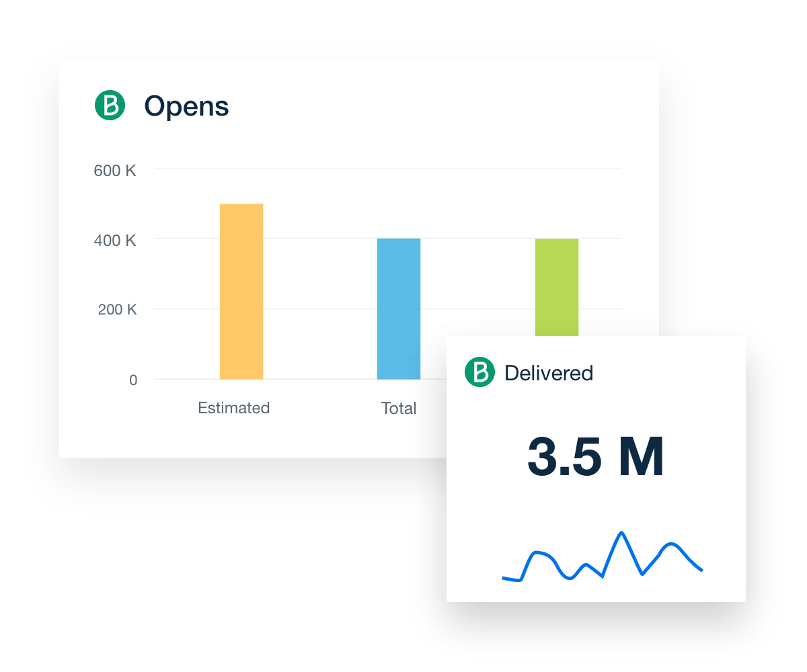Click the blue Total bar

point(398,308)
